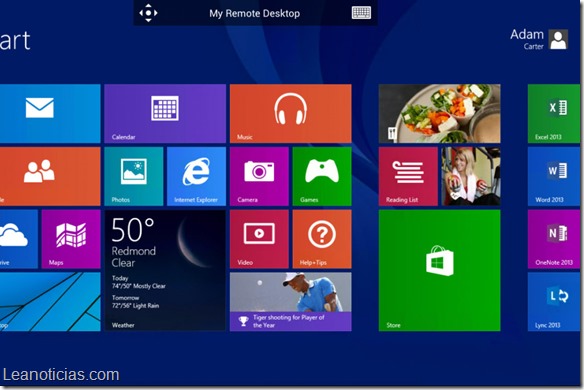The image size is (584, 390).
Task: Click the "Tiger shooting for Player of the Year" headline
Action: tap(289, 321)
